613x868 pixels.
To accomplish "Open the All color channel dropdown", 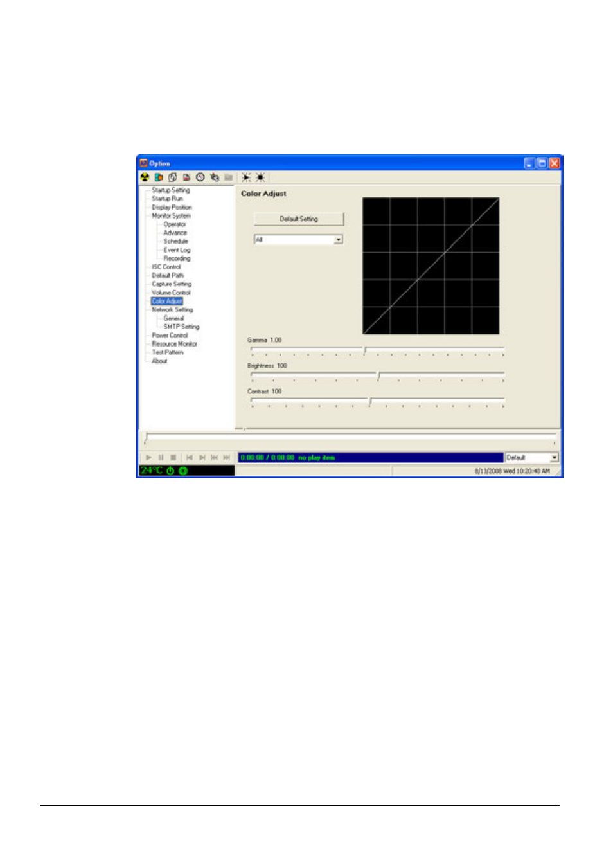I will point(339,239).
